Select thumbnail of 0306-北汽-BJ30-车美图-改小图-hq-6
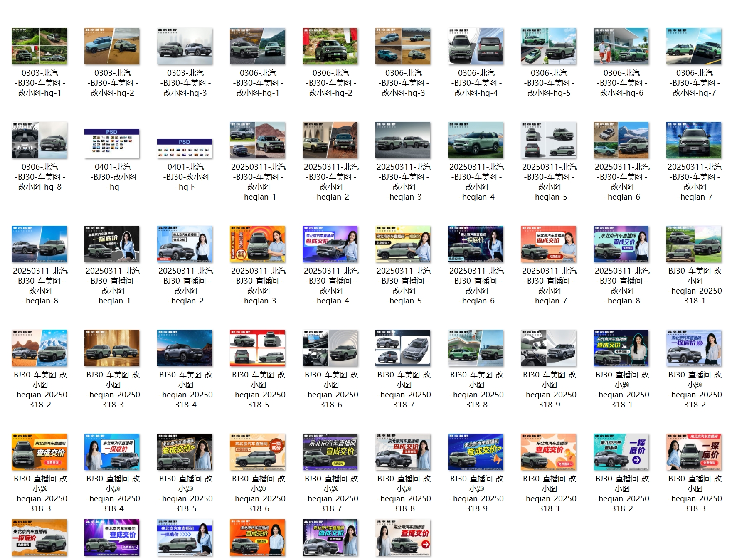 (x=621, y=46)
